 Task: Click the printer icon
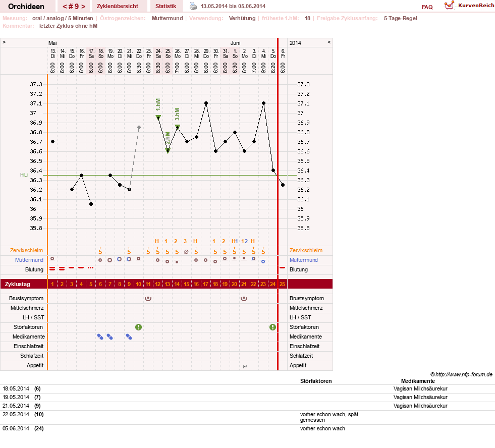(193, 6)
